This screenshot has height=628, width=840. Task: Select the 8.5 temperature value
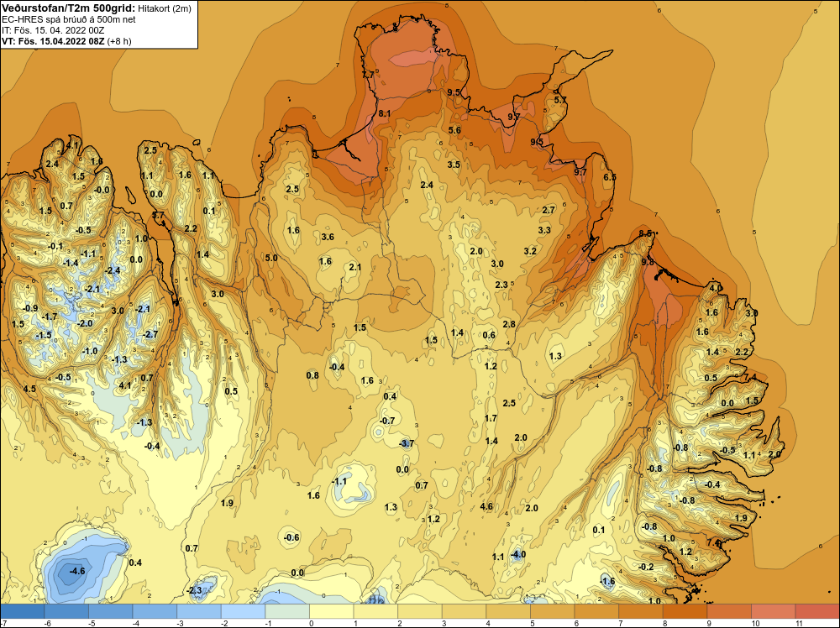point(645,233)
